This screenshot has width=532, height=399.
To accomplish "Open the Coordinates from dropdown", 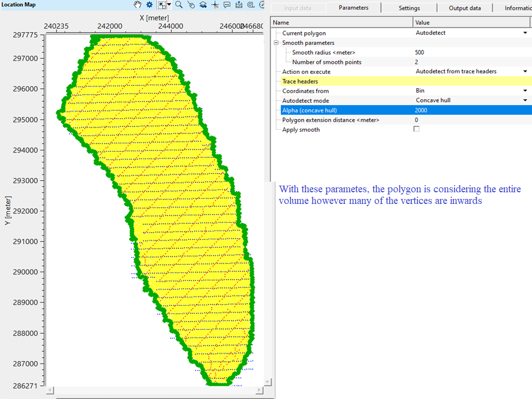I will coord(524,90).
